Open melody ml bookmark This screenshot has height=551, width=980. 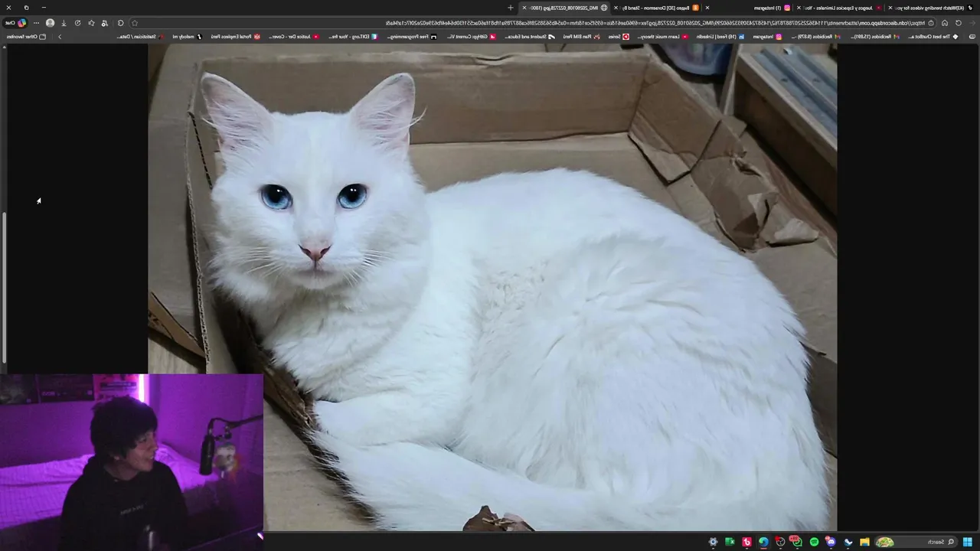[x=188, y=37]
